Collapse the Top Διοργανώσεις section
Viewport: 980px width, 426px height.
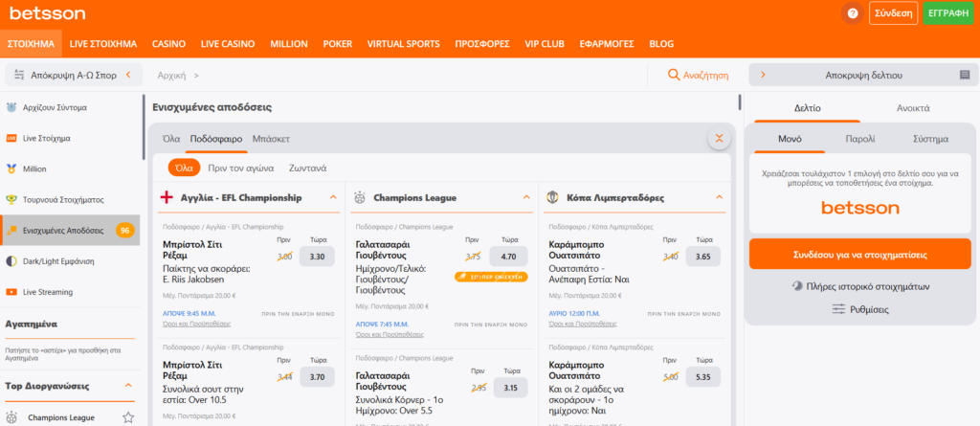coord(129,386)
